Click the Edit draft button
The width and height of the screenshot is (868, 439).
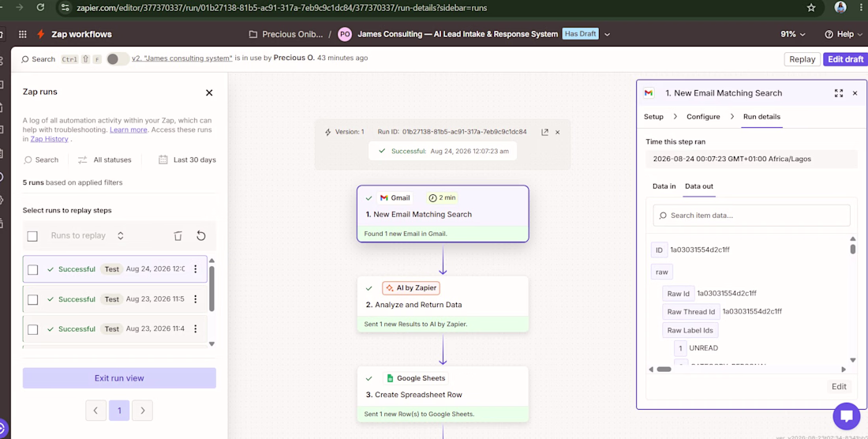click(x=845, y=59)
